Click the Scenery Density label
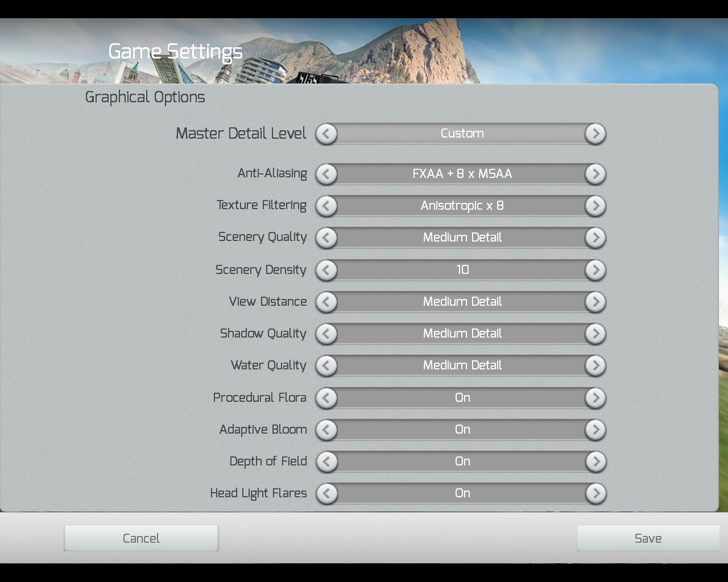 [x=261, y=270]
